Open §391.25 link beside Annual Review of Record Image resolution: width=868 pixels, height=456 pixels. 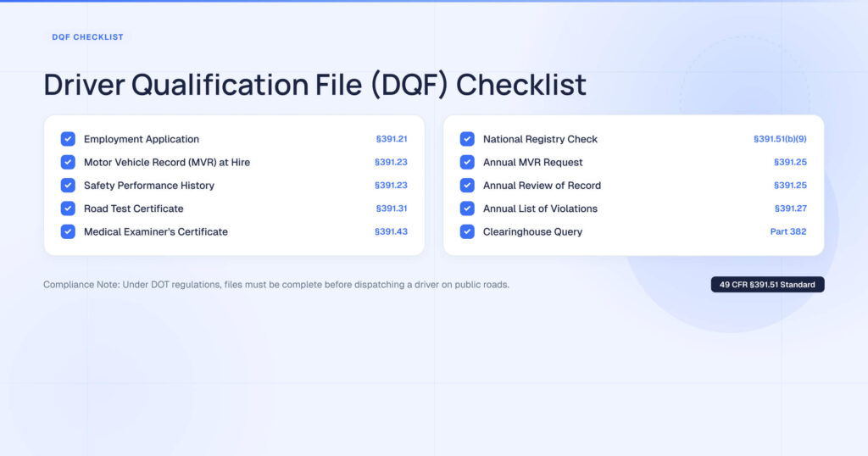coord(790,186)
